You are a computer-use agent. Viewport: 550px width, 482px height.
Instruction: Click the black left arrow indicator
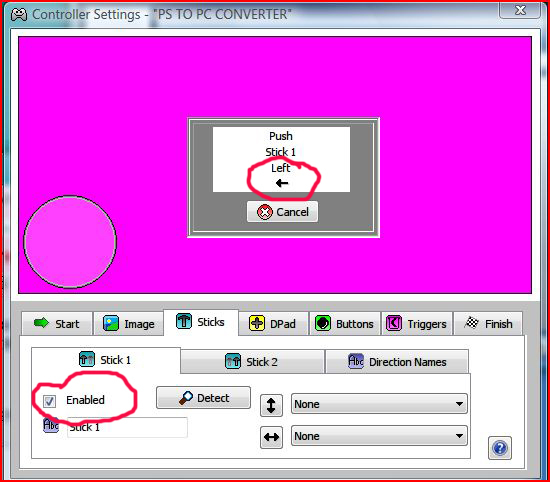(282, 183)
